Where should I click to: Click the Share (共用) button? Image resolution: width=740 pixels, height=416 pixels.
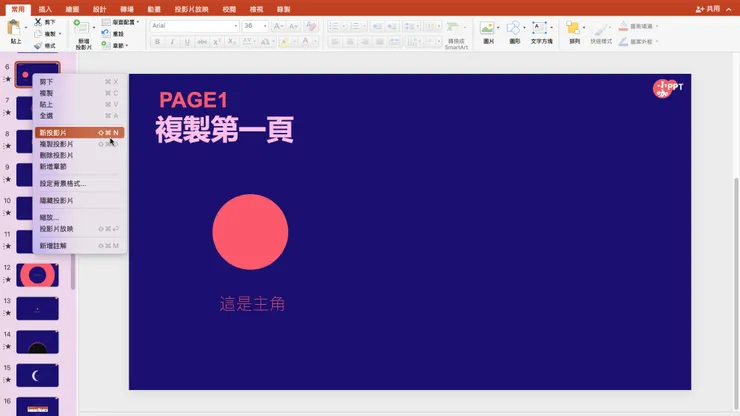[x=708, y=9]
